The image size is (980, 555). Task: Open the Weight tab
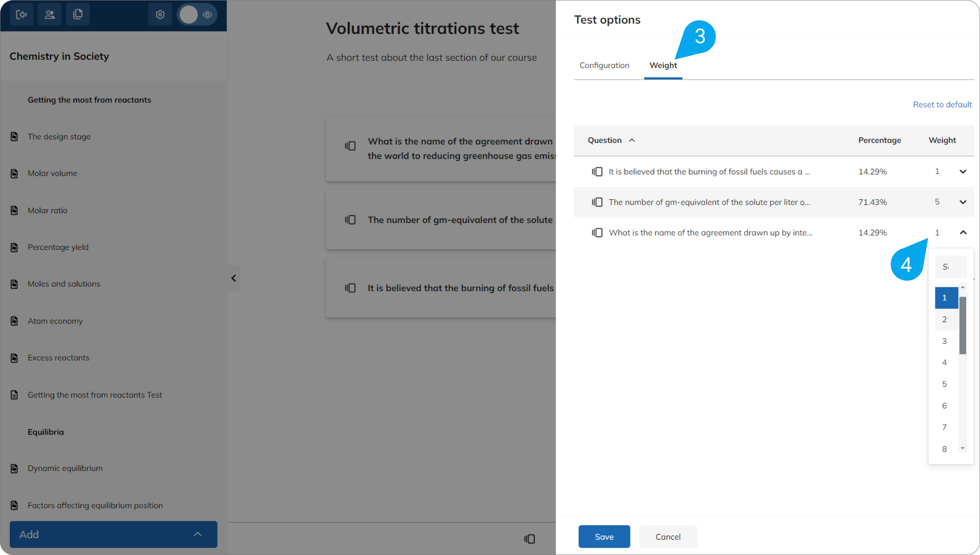(663, 65)
